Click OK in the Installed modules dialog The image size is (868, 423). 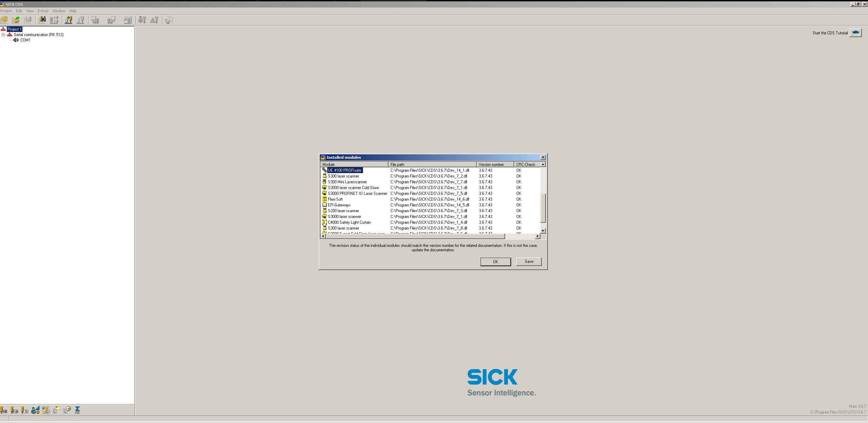tap(495, 261)
